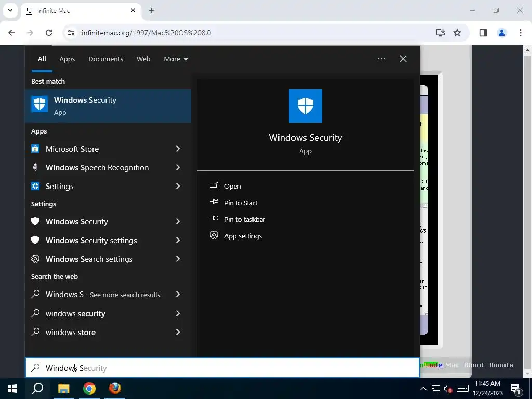
Task: Open the search panel more options ellipsis
Action: 381,59
